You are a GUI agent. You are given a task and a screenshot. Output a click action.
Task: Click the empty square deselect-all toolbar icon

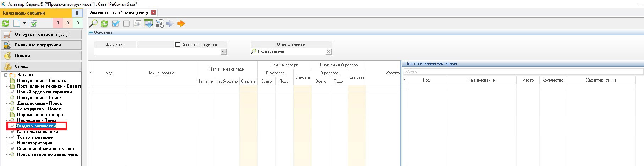[x=126, y=24]
